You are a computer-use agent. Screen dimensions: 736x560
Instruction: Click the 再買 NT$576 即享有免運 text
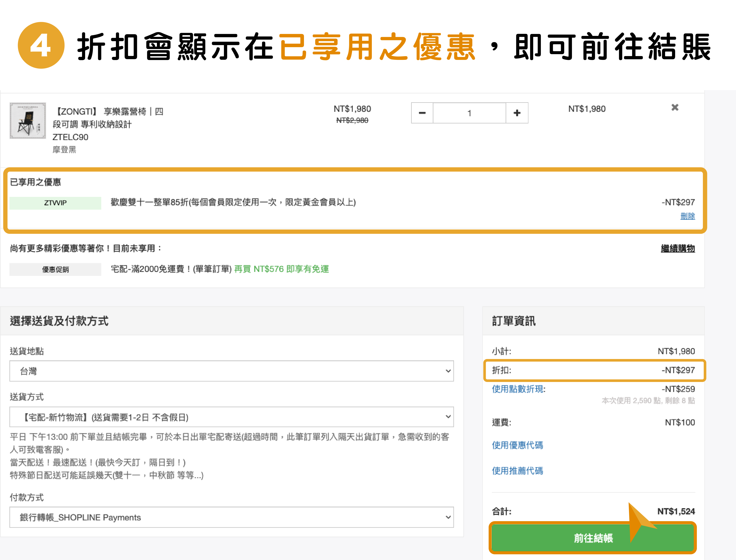coord(281,269)
